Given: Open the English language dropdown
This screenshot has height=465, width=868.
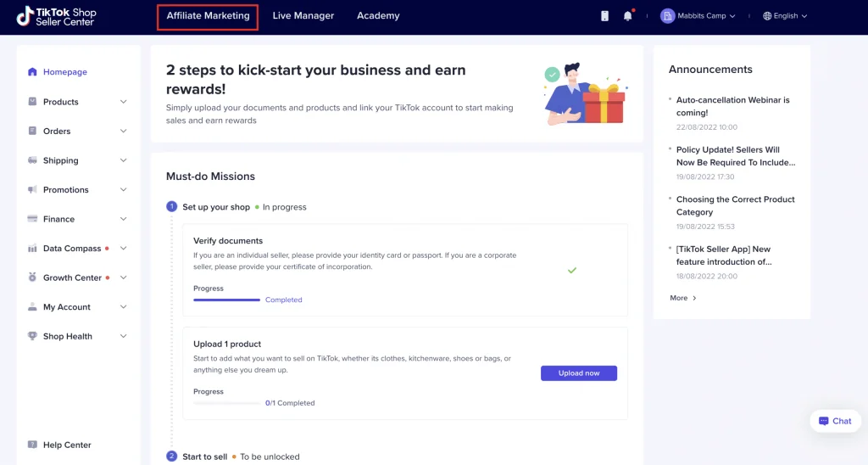Looking at the screenshot, I should (x=785, y=16).
